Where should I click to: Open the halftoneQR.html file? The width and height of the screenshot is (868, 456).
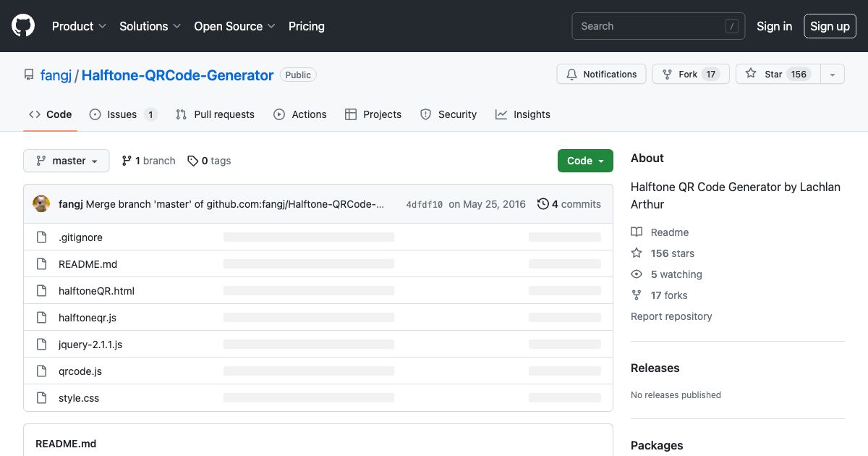pyautogui.click(x=96, y=290)
